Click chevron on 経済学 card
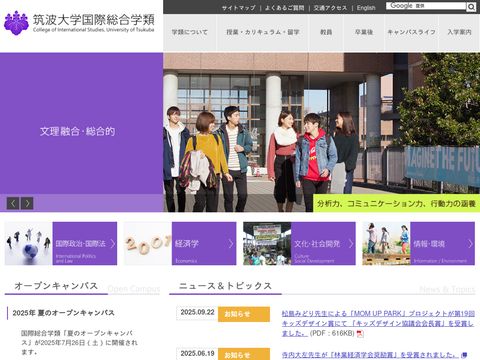The height and width of the screenshot is (360, 480). [231, 244]
